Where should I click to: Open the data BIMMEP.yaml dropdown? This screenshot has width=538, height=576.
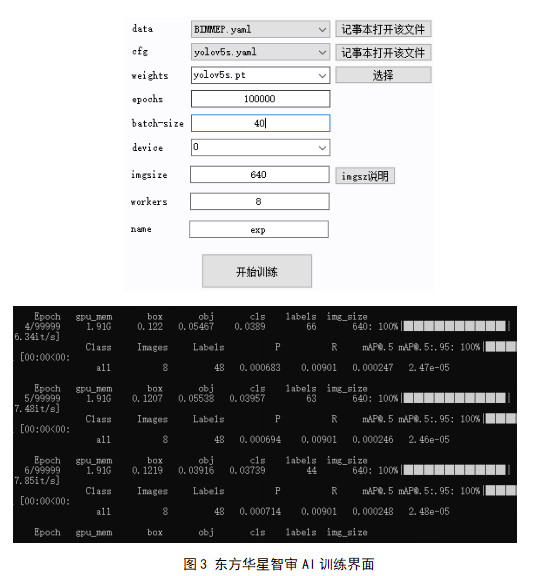click(x=260, y=29)
